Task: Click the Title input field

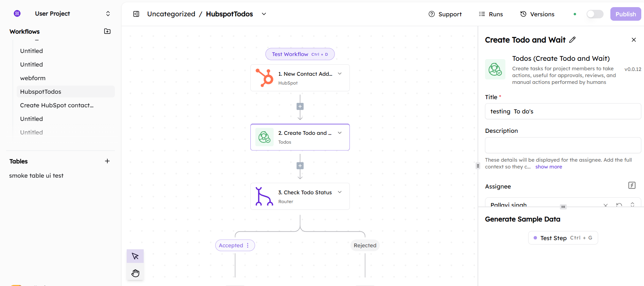Action: pos(562,111)
